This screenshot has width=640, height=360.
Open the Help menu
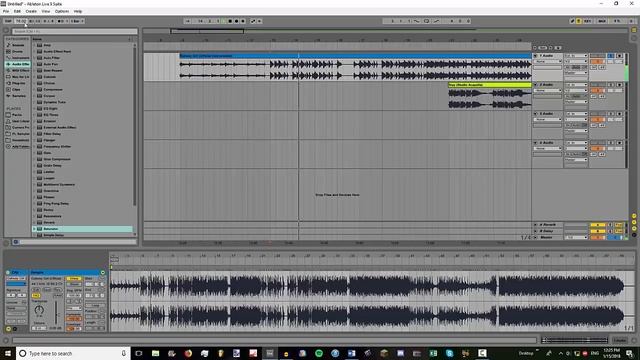[x=78, y=11]
